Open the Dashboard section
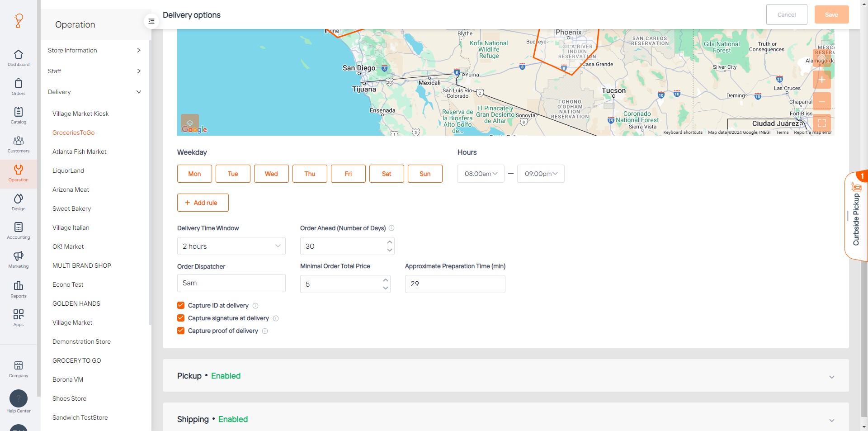This screenshot has height=431, width=868. click(19, 58)
